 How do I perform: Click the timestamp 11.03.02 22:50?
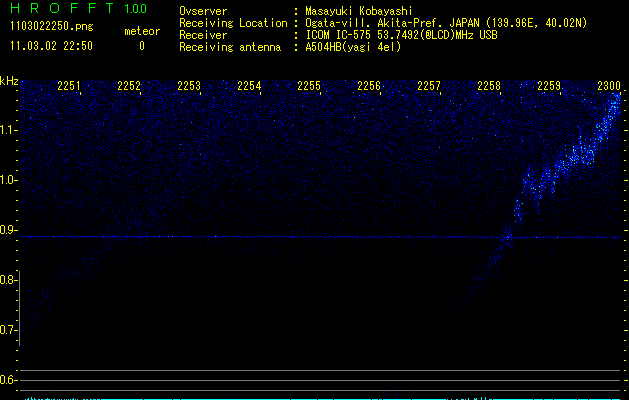(51, 46)
